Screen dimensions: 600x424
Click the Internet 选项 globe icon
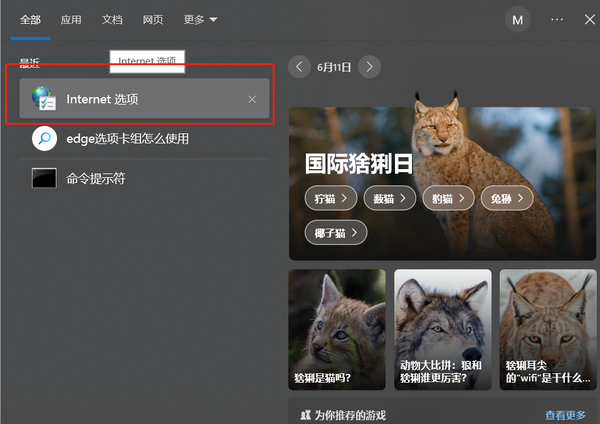44,99
